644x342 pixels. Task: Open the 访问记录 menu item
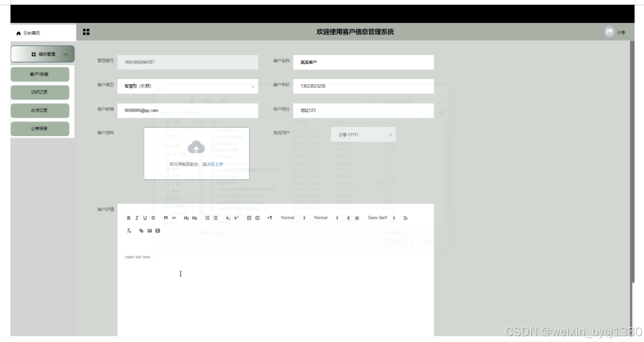click(40, 92)
